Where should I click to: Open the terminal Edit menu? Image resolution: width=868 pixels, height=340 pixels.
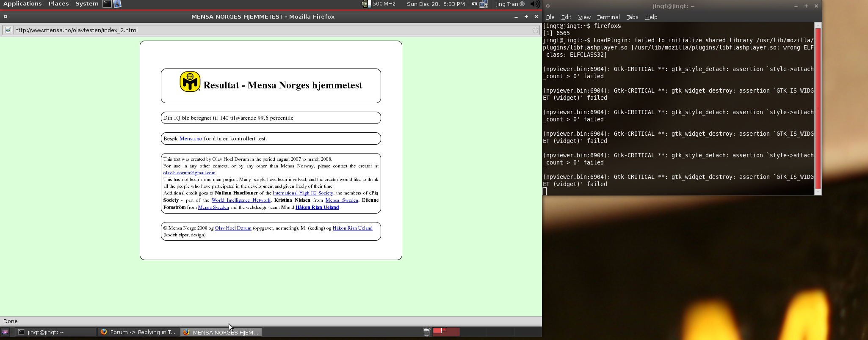(566, 17)
